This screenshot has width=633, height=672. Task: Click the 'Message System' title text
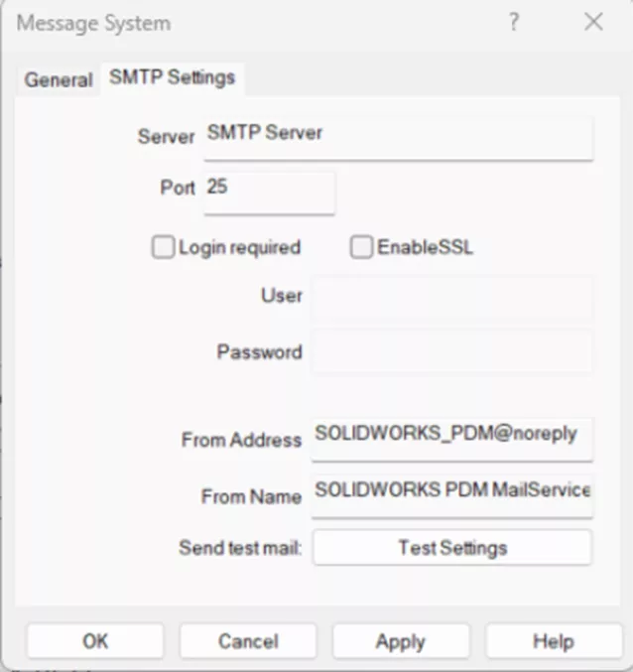[93, 23]
